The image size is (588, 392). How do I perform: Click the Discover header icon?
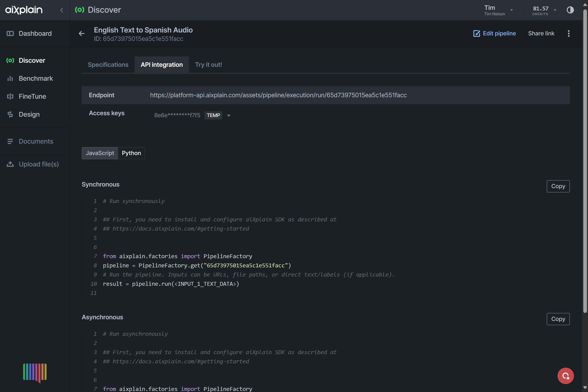(79, 10)
